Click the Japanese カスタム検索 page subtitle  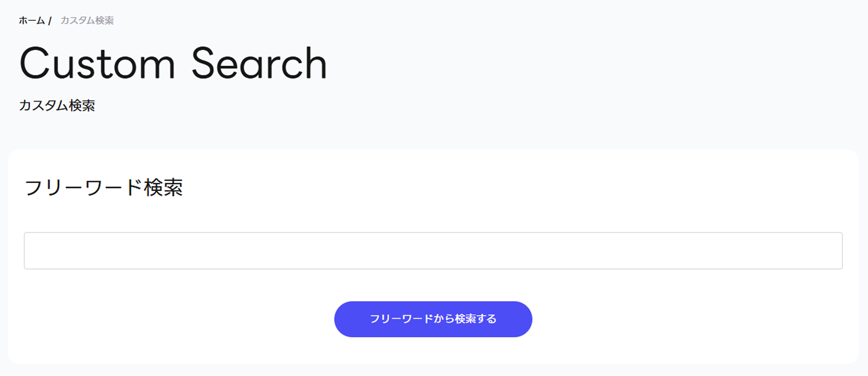(57, 106)
